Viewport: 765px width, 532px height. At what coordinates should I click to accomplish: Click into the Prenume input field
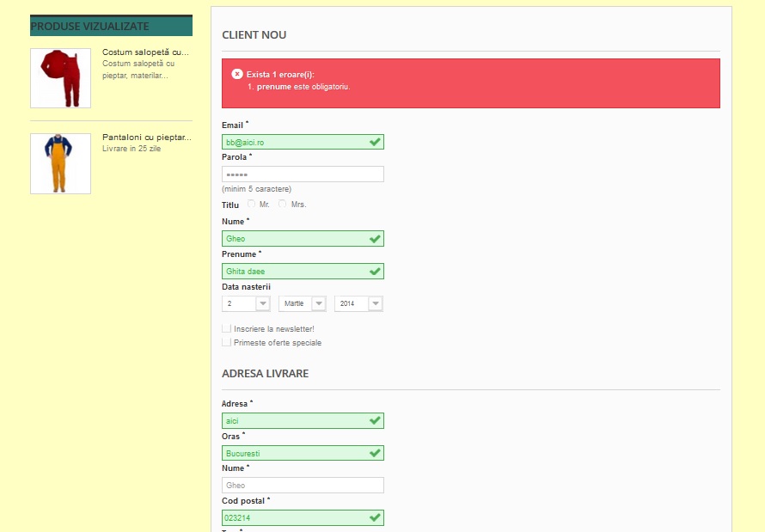(x=303, y=271)
